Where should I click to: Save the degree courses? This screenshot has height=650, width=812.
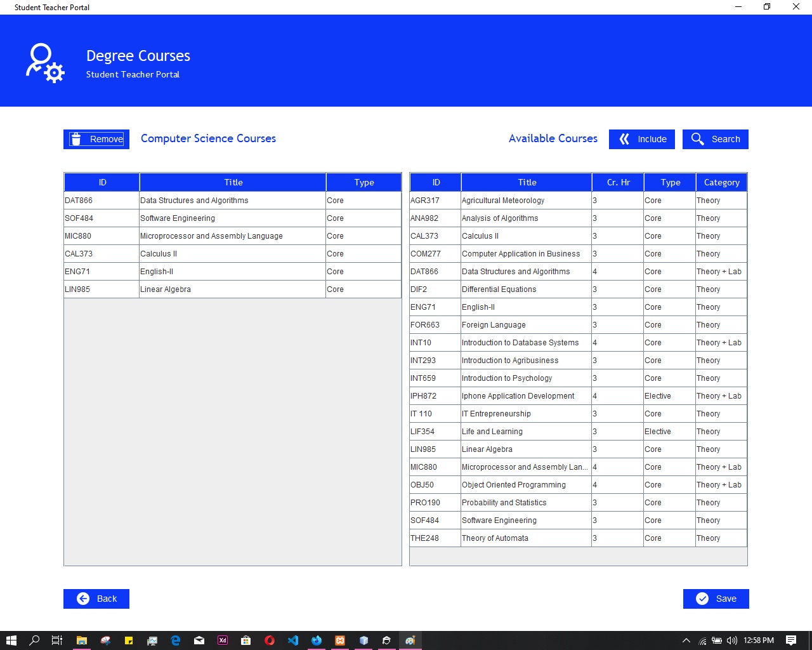(716, 599)
